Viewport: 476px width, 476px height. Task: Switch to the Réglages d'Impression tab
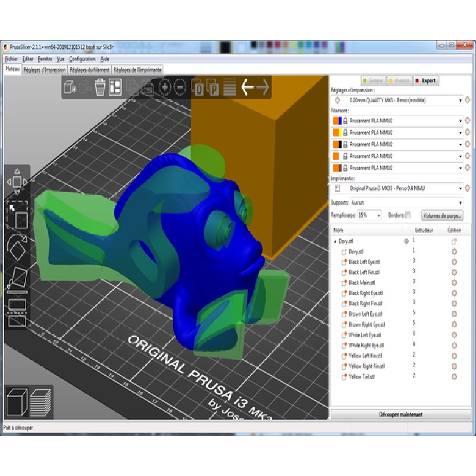(45, 70)
